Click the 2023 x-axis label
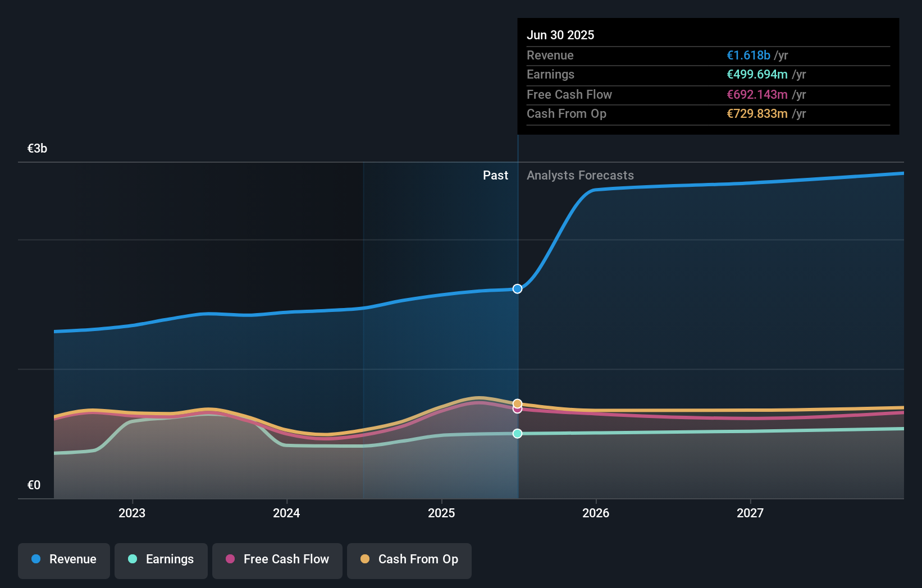 coord(132,513)
